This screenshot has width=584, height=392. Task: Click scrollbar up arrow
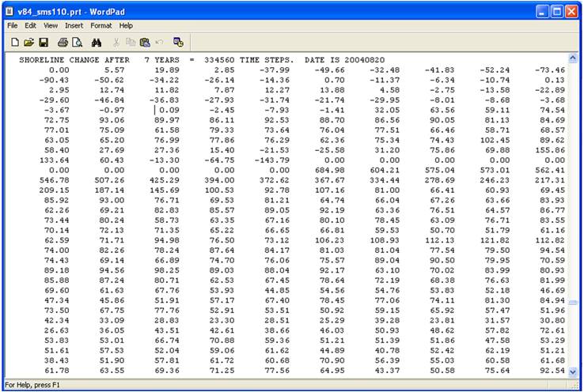point(573,58)
